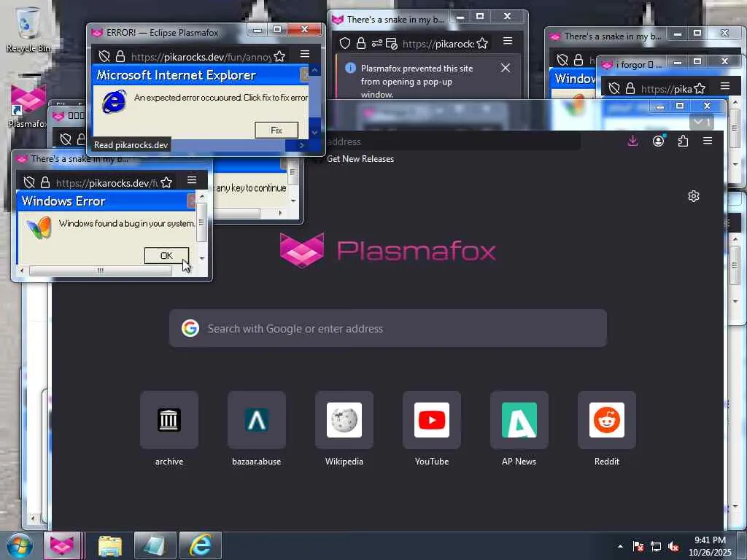Click shield icon in left snake window
This screenshot has height=560, width=747.
pos(29,183)
